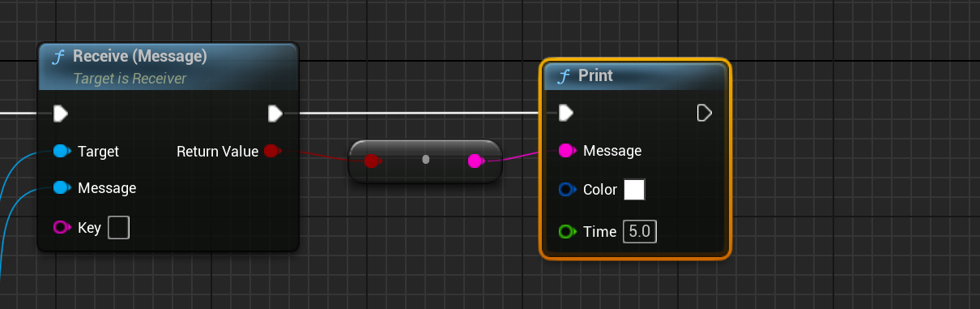Click the conversion node's red input pin
Viewport: 980px width, 309px height.
(372, 161)
